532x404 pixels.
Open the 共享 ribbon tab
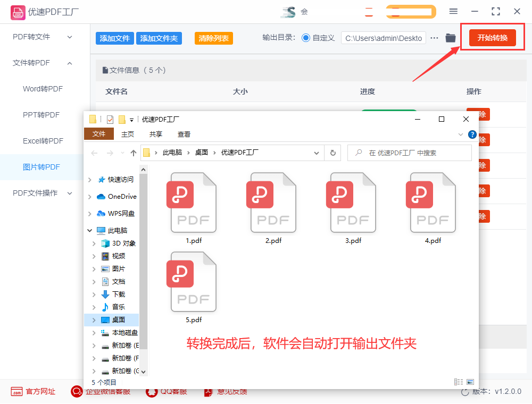[156, 134]
